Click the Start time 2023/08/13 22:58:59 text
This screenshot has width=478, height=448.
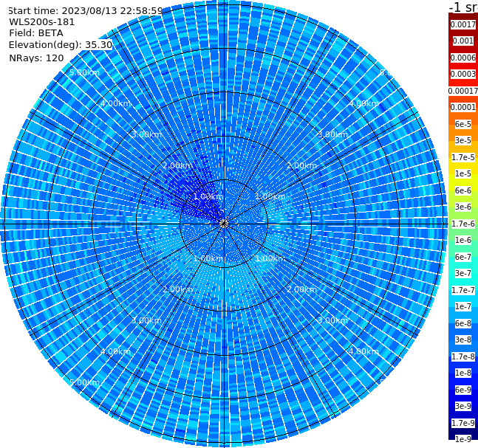[85, 10]
